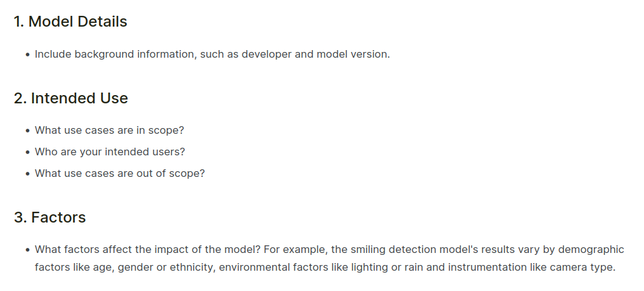Click the "Who are your intended users?" line
Image resolution: width=644 pixels, height=291 pixels.
coord(110,152)
